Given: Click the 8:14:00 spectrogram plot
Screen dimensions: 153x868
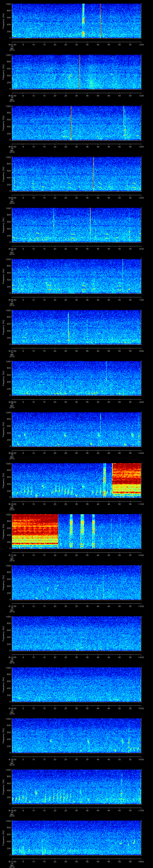Looking at the screenshot, I should 76,685.
